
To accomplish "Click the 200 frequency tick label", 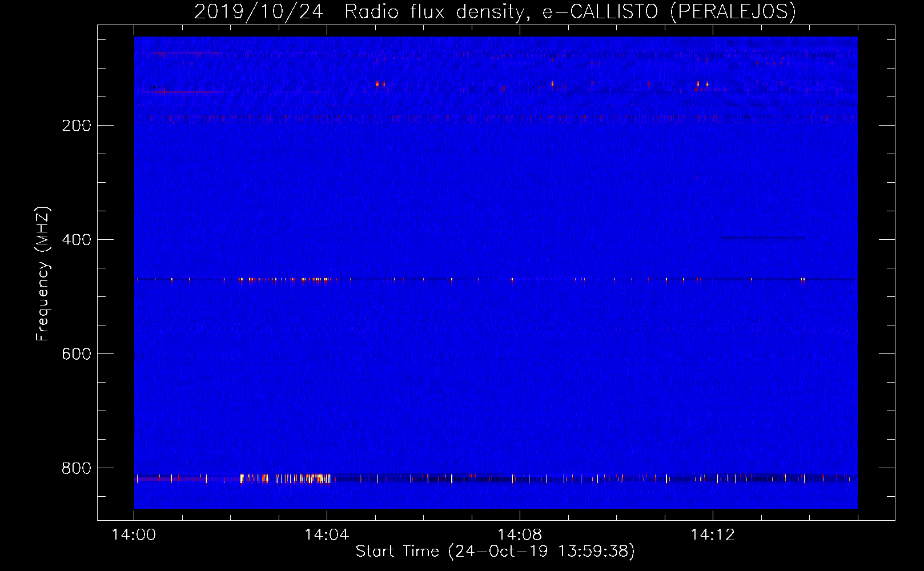I will (x=77, y=126).
